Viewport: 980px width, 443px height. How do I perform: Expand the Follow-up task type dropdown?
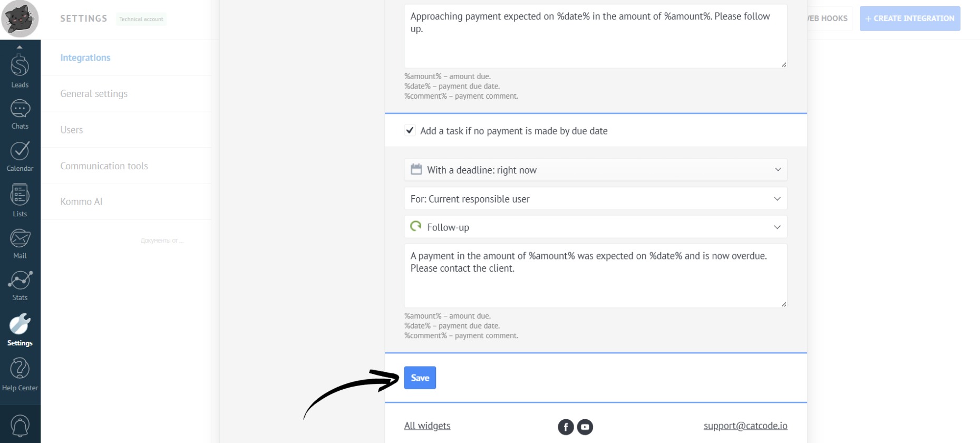[595, 227]
